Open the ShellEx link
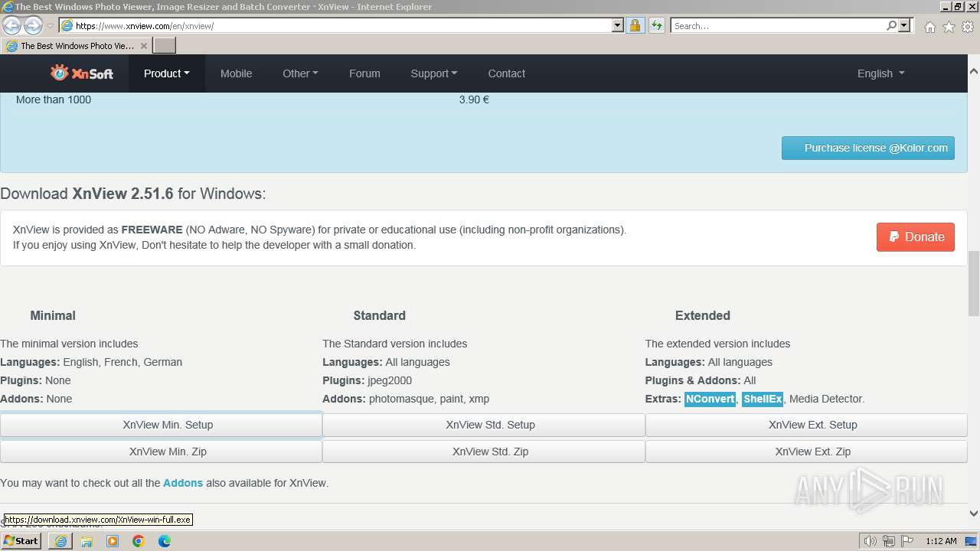This screenshot has width=980, height=551. point(763,399)
